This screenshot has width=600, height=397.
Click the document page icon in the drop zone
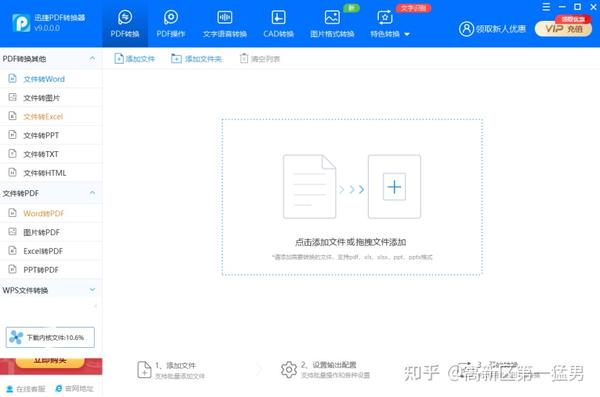(310, 186)
